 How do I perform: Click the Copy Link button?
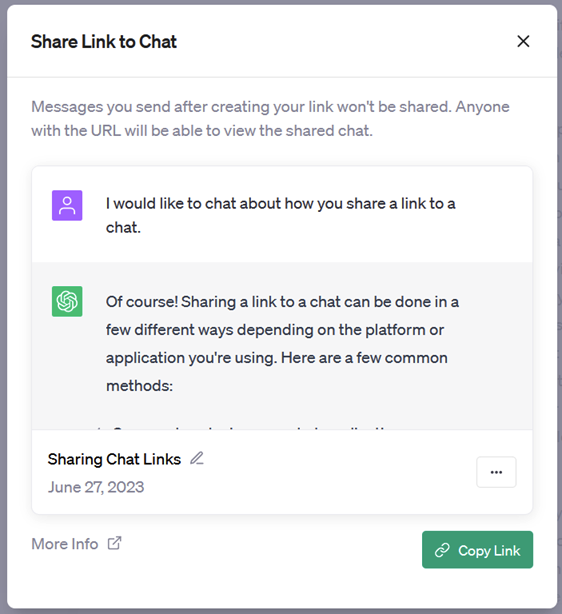[477, 549]
